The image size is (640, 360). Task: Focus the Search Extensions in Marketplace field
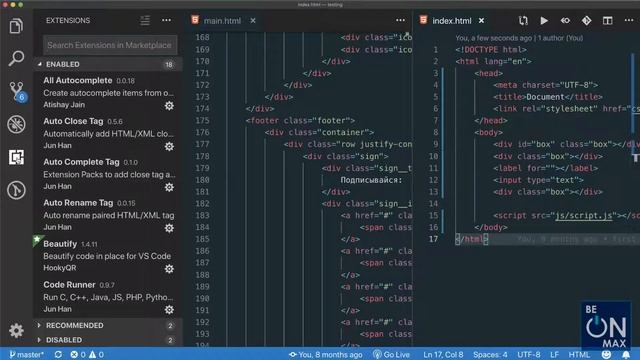110,45
